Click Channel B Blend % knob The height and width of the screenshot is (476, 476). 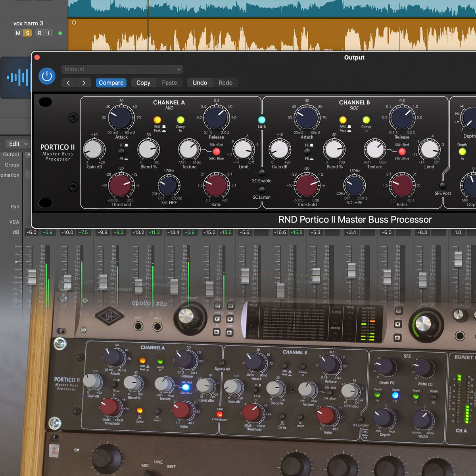[334, 150]
